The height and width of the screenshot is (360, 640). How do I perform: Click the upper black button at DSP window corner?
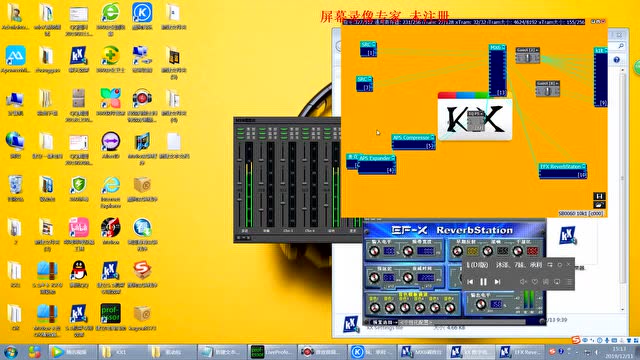tap(599, 196)
